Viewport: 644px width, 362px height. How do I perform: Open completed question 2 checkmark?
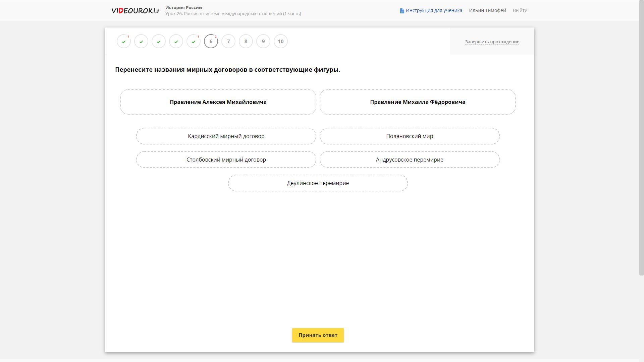click(141, 42)
